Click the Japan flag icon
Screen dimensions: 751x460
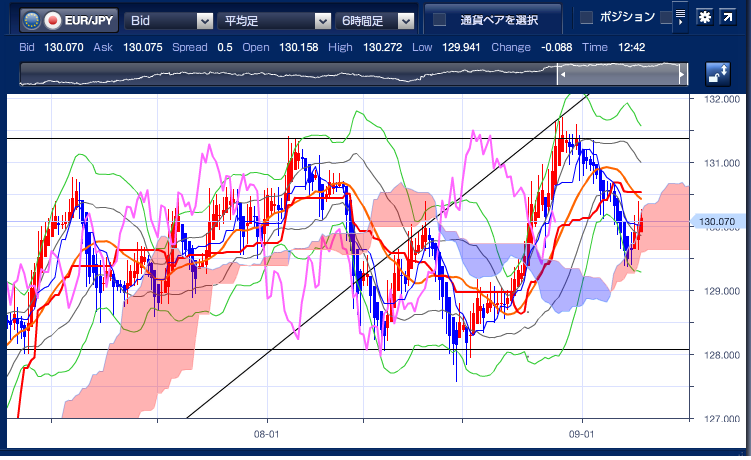[52, 21]
